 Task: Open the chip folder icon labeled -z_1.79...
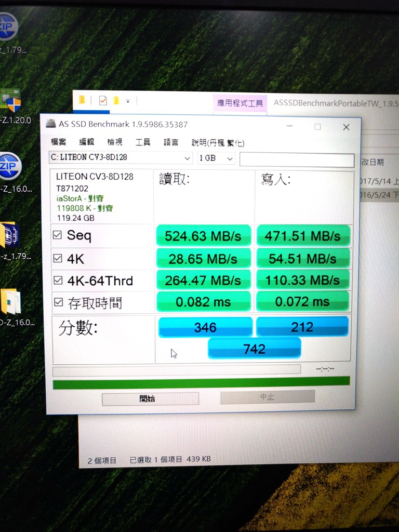[x=9, y=235]
